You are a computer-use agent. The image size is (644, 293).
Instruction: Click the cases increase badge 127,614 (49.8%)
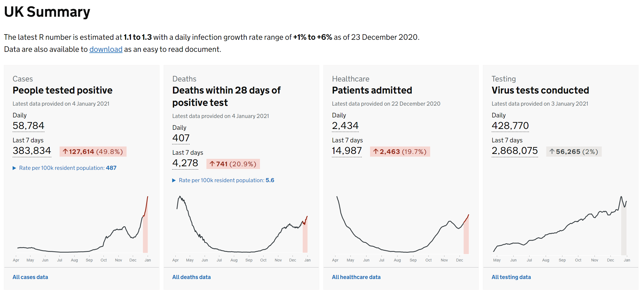point(93,152)
